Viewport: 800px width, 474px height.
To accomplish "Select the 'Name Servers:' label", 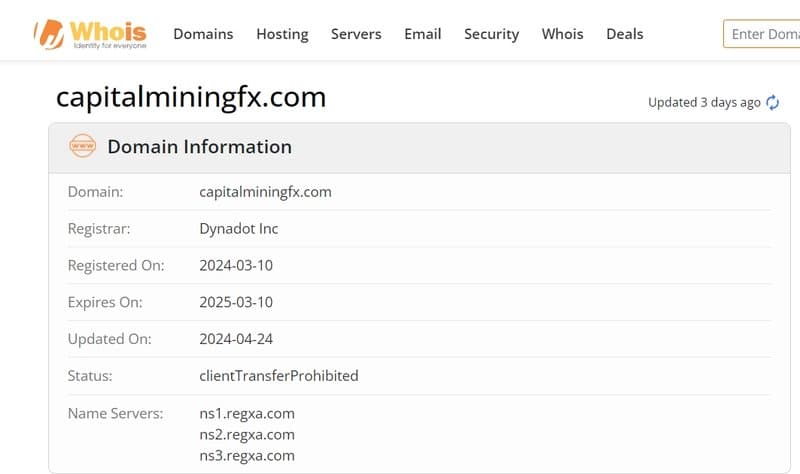I will 116,413.
